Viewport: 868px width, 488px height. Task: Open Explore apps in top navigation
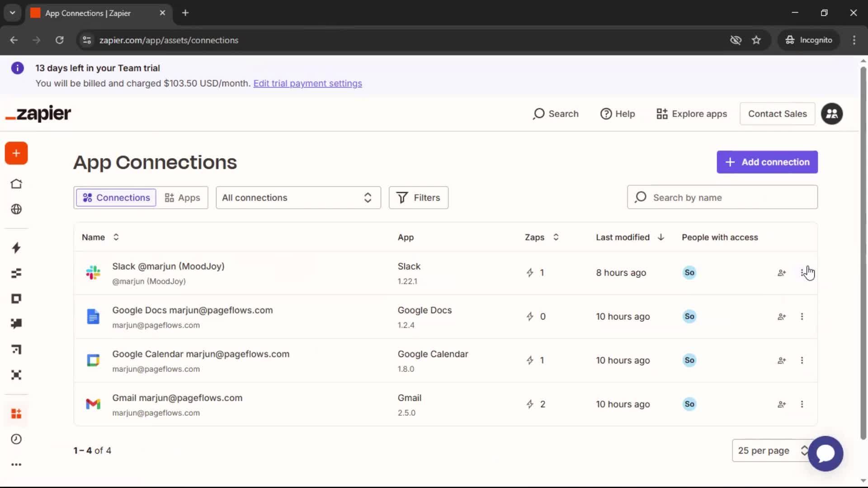point(692,114)
